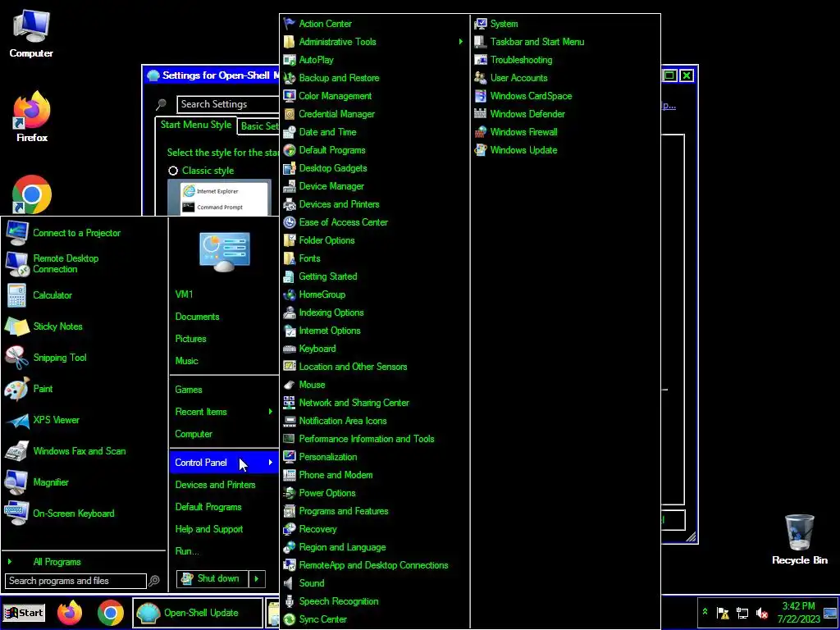Click the HomeGroup icon
The height and width of the screenshot is (630, 840).
point(290,294)
